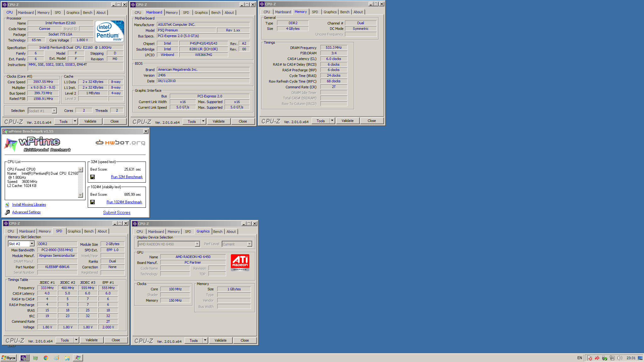Viewport: 644px width, 362px height.
Task: Open SPD tab in Mainboard window
Action: coord(186,13)
